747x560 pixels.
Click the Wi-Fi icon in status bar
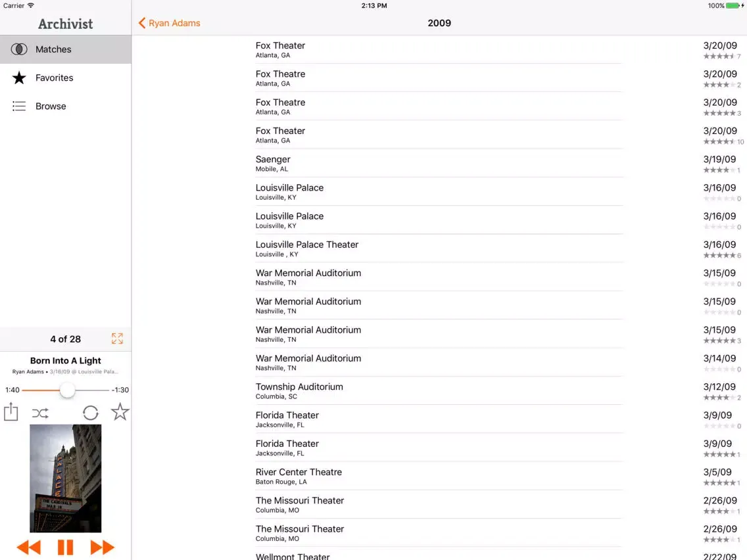tap(31, 5)
